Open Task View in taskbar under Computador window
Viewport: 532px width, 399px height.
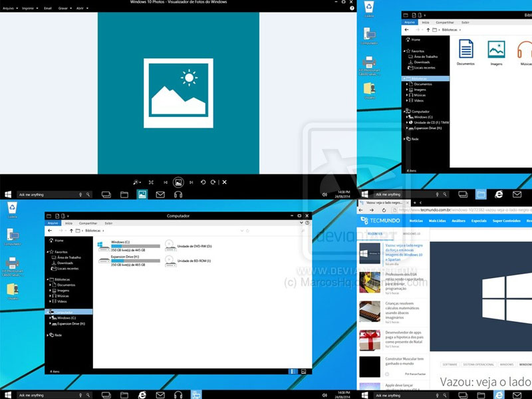tap(106, 395)
